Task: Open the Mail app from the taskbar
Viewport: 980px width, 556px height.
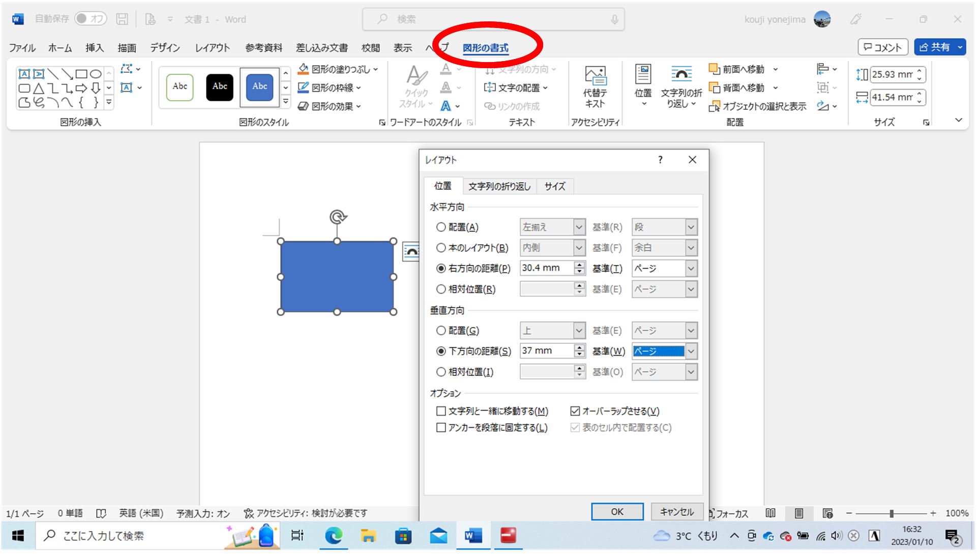Action: click(x=438, y=536)
